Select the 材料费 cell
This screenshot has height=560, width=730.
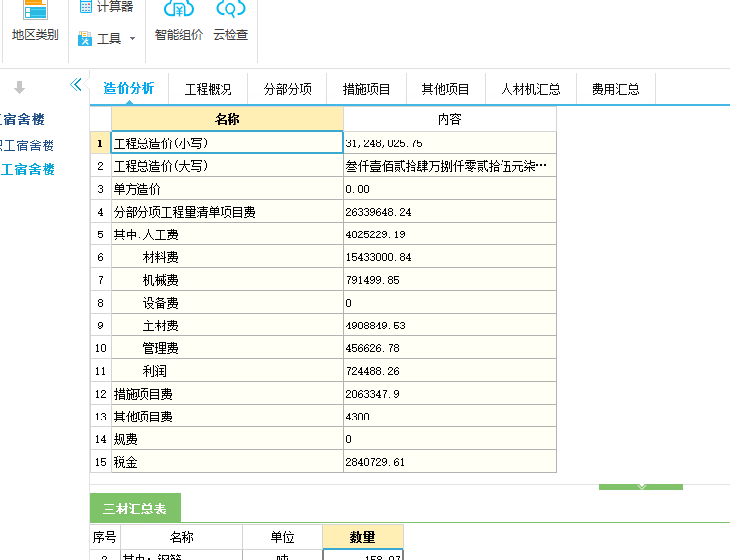click(228, 257)
